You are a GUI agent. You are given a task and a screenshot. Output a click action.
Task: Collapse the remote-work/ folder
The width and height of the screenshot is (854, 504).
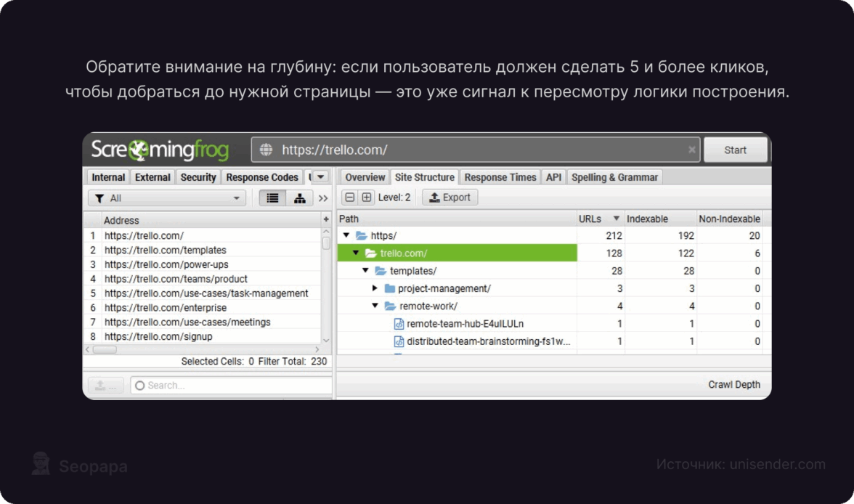pyautogui.click(x=375, y=306)
